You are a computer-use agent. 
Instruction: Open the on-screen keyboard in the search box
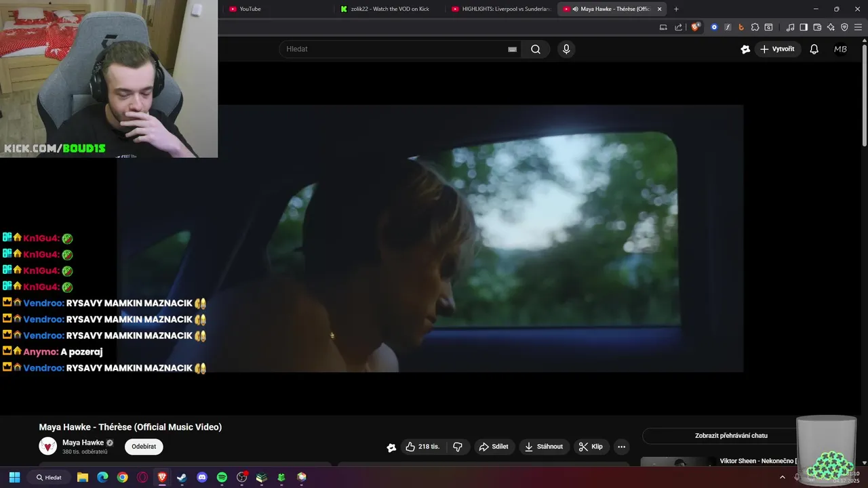[x=512, y=49]
